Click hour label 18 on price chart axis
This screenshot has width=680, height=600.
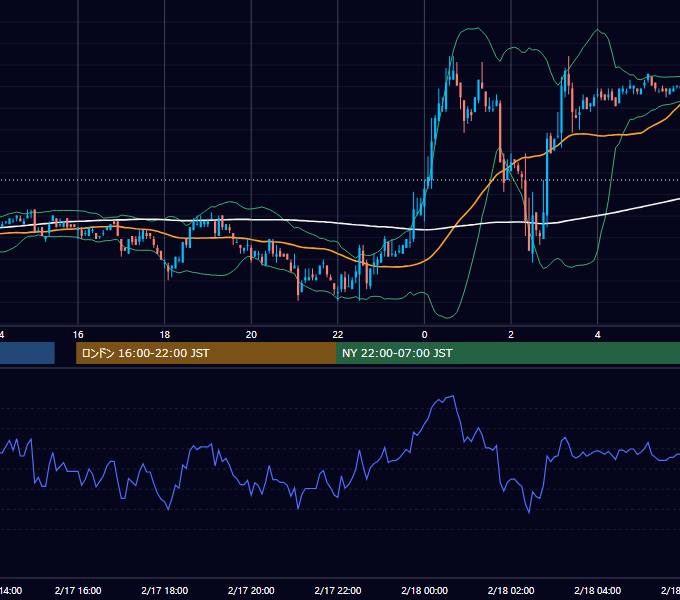coord(165,335)
